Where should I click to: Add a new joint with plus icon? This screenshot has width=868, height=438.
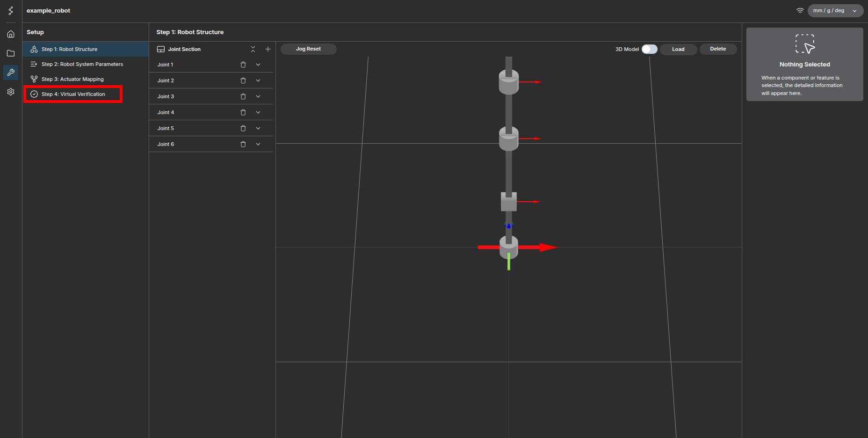[268, 49]
